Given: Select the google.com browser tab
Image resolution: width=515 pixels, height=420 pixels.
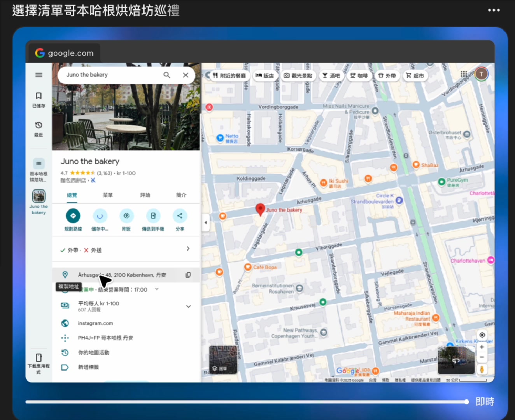Looking at the screenshot, I should 65,53.
